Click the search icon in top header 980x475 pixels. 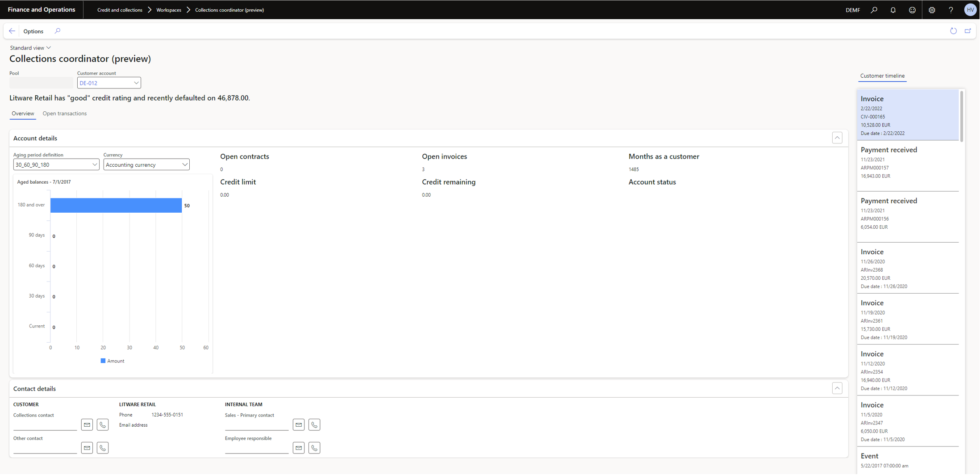[x=874, y=10]
